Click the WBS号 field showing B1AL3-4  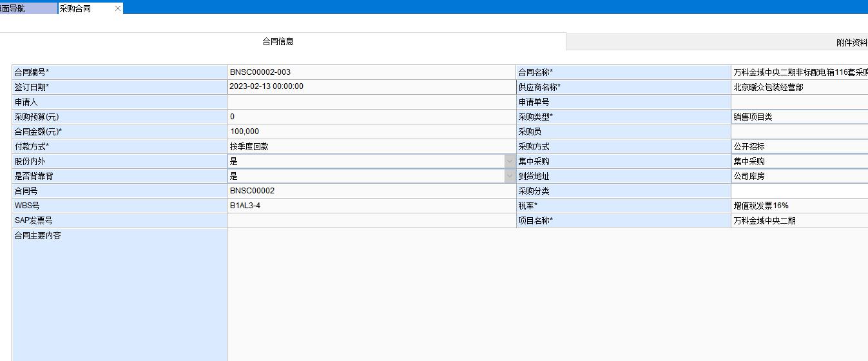(x=371, y=206)
